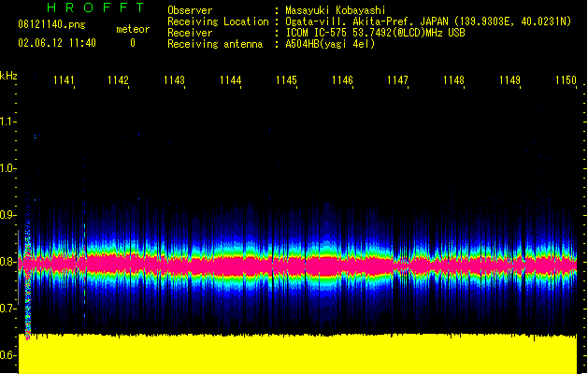Click the ICOM IC-575 receiver text

click(375, 33)
